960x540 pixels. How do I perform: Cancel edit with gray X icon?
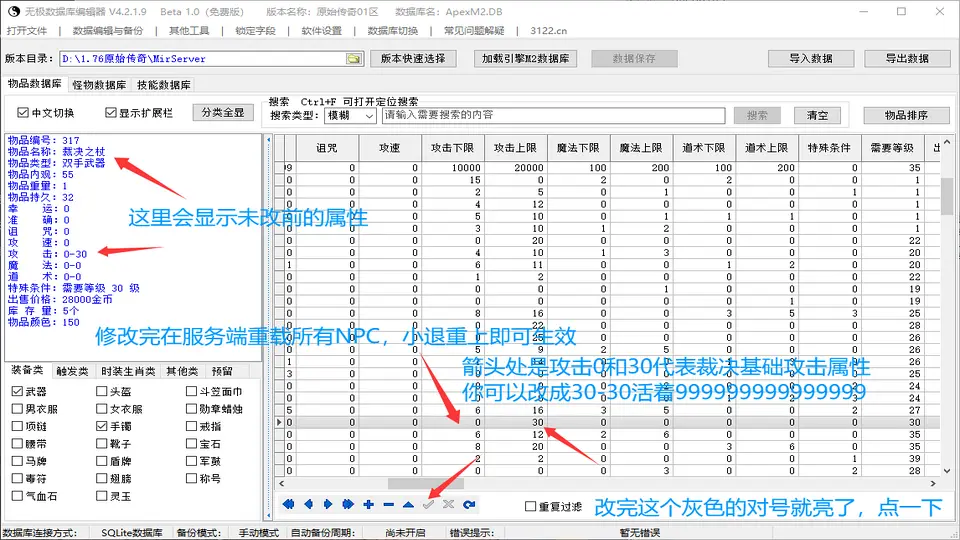(x=449, y=504)
